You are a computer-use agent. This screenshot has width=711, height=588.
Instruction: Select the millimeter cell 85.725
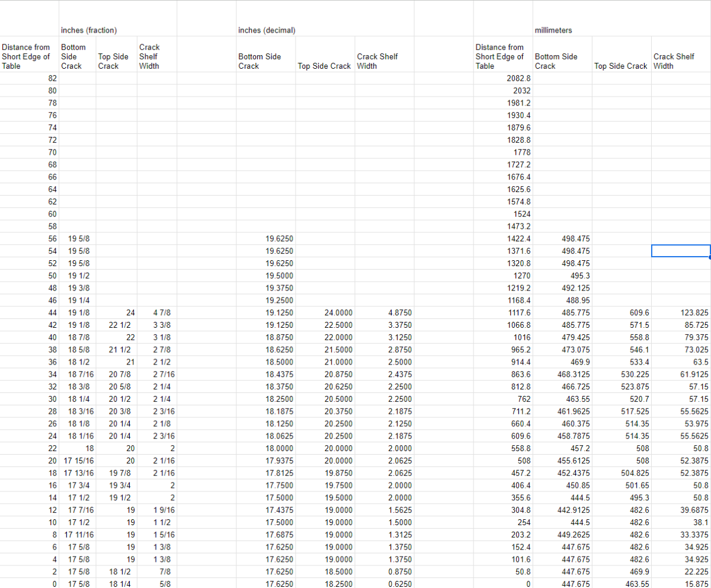pyautogui.click(x=681, y=325)
